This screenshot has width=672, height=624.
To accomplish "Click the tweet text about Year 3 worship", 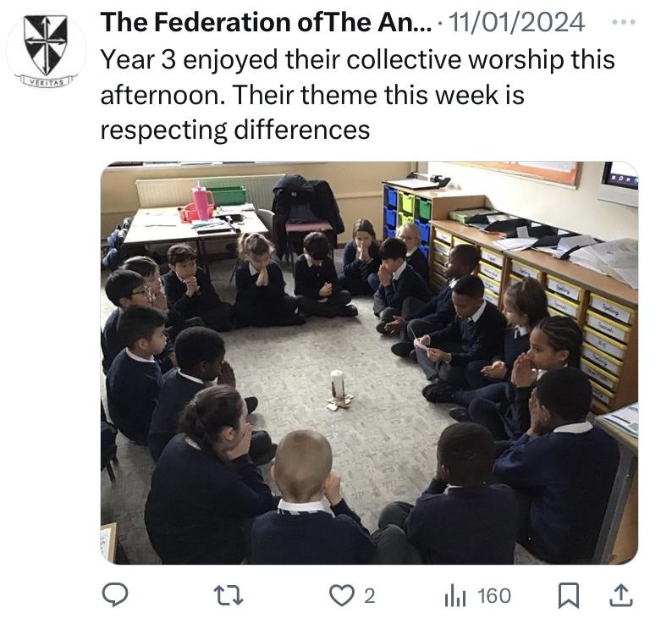I will pyautogui.click(x=358, y=94).
